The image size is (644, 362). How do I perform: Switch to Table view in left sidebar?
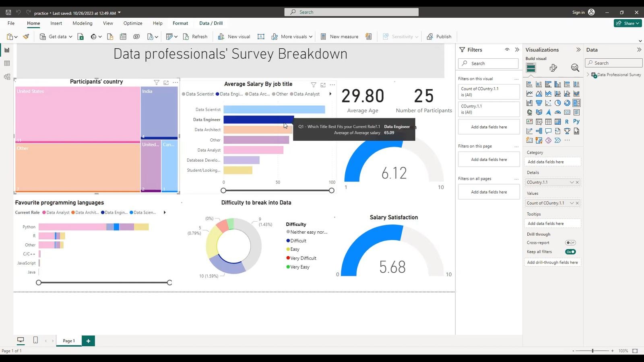click(x=7, y=63)
